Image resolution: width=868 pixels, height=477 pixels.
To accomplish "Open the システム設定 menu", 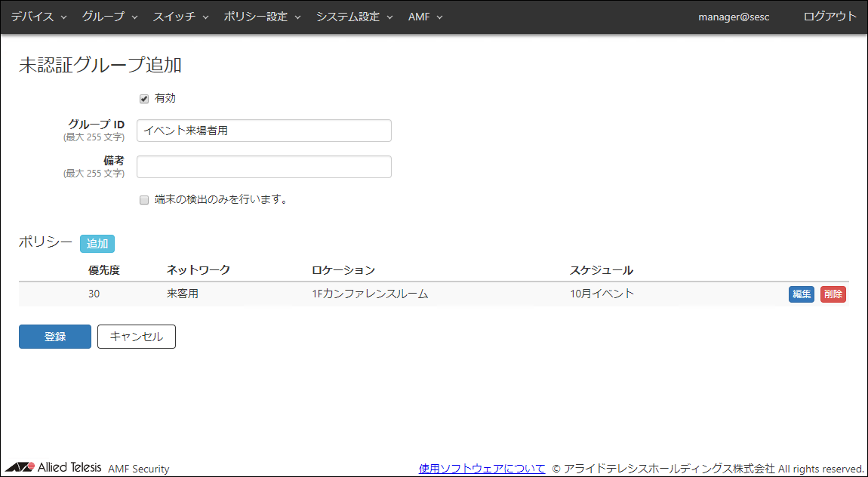I will pyautogui.click(x=354, y=17).
